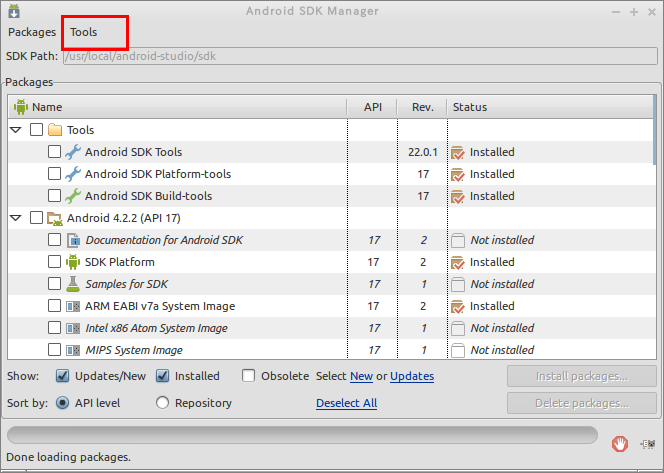Click the Deselect All link
The height and width of the screenshot is (473, 664).
346,403
